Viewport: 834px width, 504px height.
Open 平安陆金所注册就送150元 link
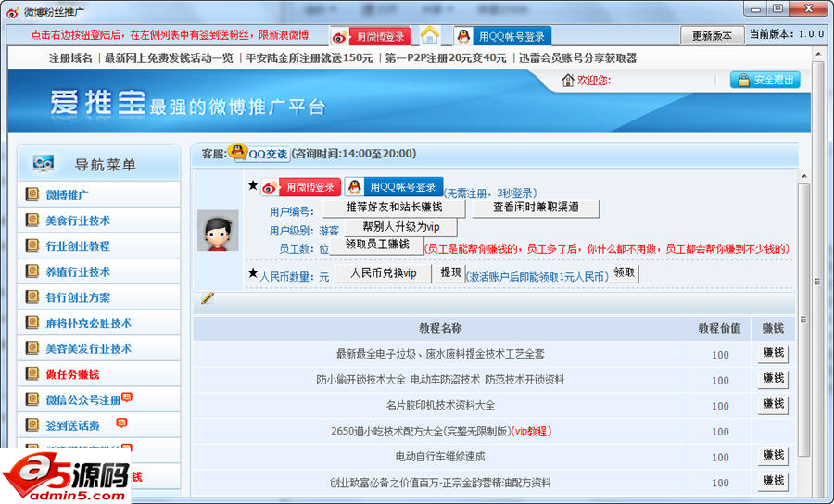pos(309,58)
